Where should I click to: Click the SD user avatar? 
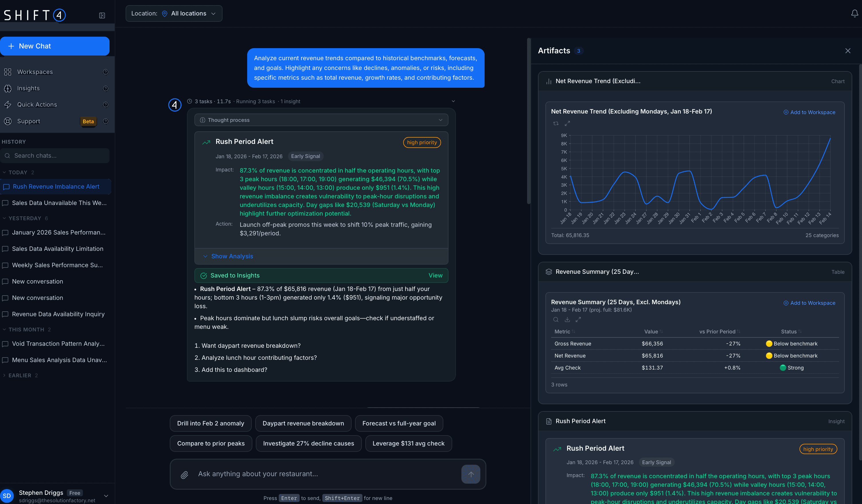pos(7,495)
